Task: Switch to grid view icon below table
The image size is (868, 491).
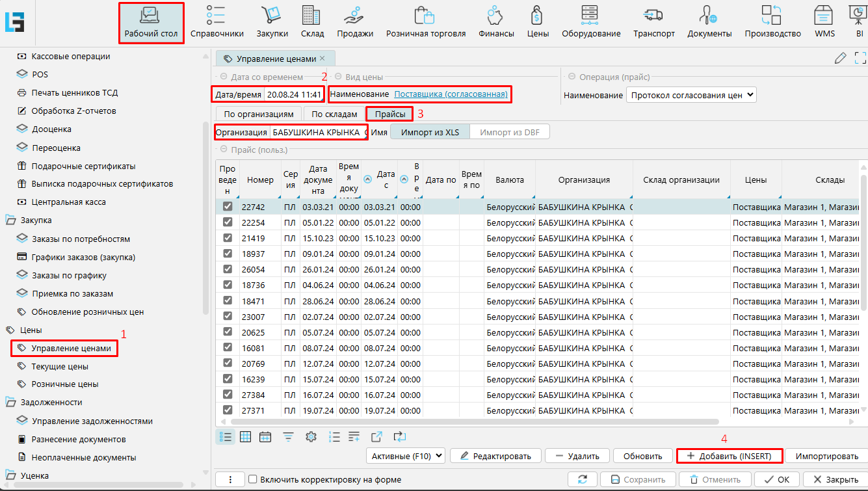Action: click(245, 437)
